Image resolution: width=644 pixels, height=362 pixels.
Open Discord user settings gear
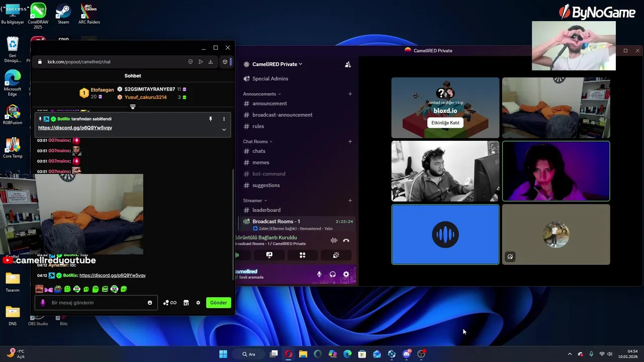coord(346,275)
